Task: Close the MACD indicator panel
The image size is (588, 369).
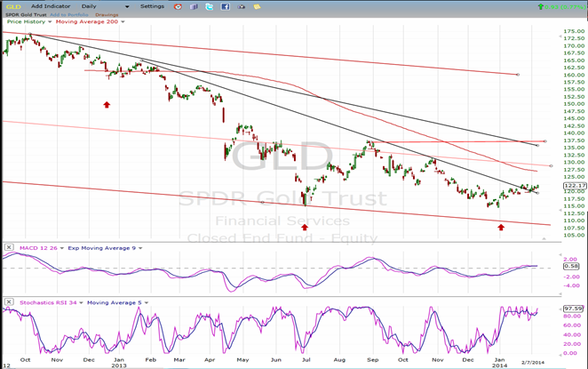Action: [7, 246]
